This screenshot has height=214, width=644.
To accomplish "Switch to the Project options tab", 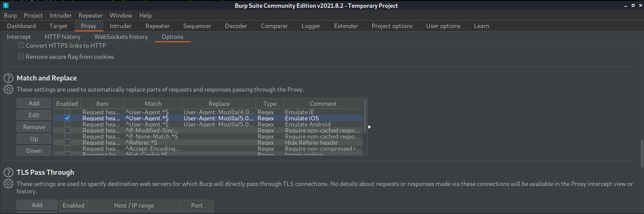I will click(392, 26).
